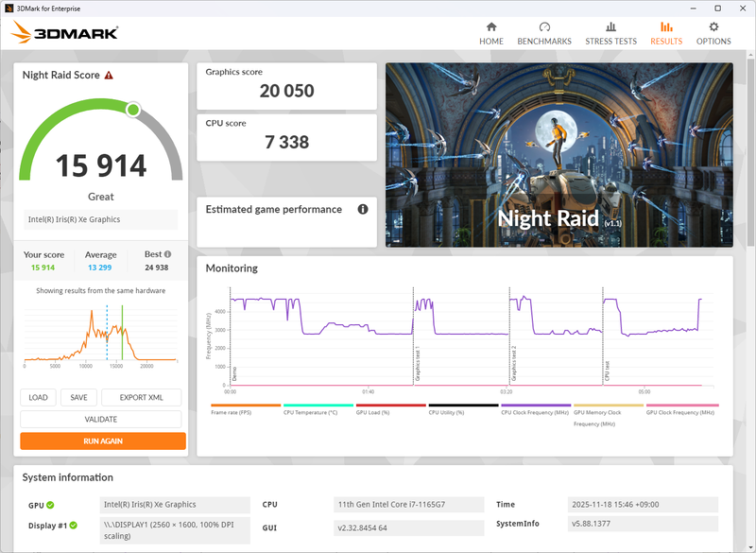The height and width of the screenshot is (553, 756).
Task: Toggle the GPU Memory Clock Frequency legend swatch
Action: 609,406
